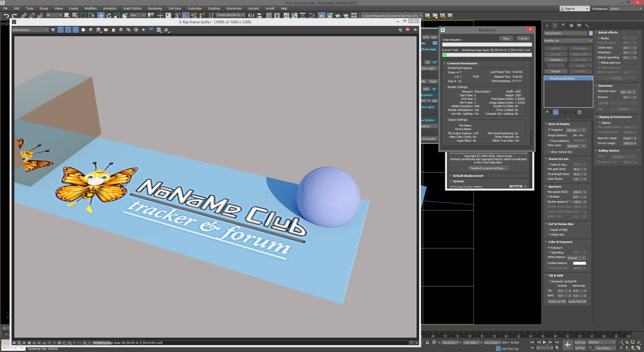644x352 pixels.
Task: Click the Redo arrow in main toolbar
Action: point(14,16)
